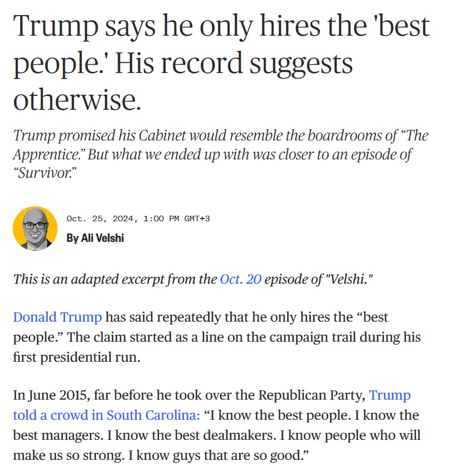Image resolution: width=451 pixels, height=476 pixels.
Task: Open the 'Donald Trump' hyperlink
Action: click(x=57, y=317)
